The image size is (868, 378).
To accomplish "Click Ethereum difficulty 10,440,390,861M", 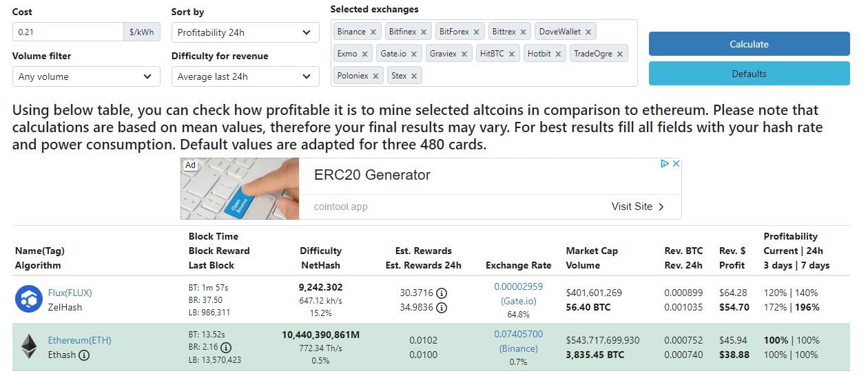I will coord(320,335).
